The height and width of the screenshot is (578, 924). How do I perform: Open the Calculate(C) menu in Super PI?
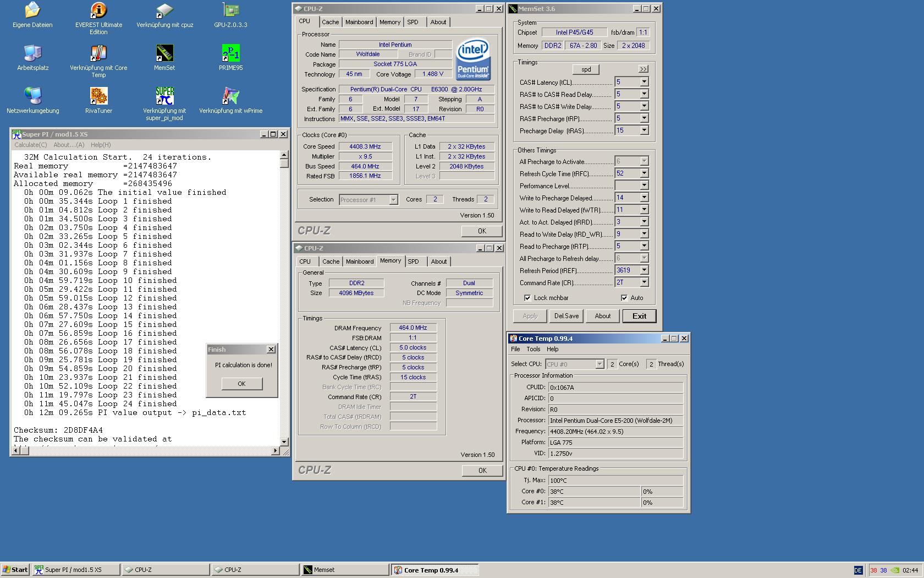pos(30,145)
